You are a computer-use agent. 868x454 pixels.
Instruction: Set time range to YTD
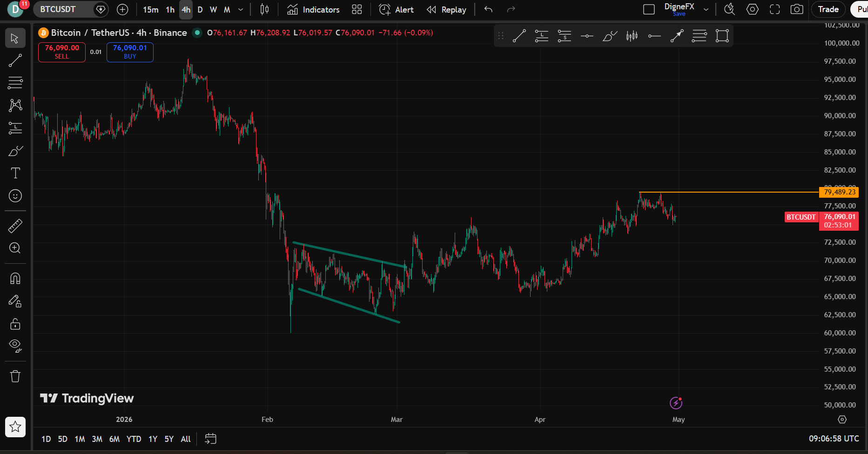tap(134, 439)
